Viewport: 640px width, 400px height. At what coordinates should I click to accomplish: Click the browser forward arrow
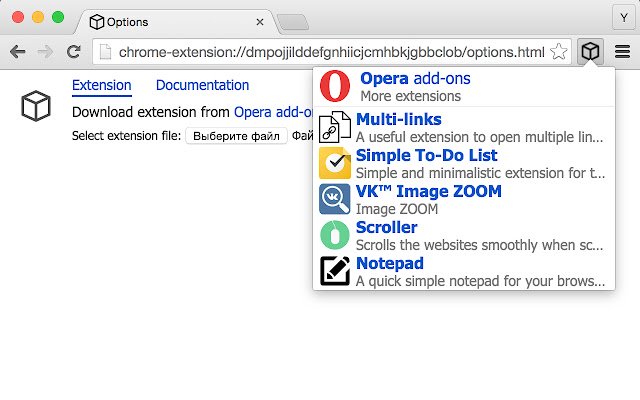tap(45, 52)
